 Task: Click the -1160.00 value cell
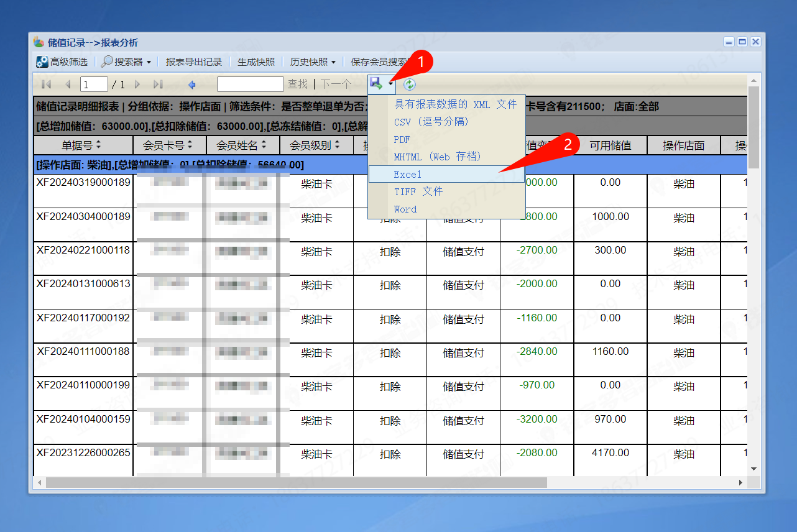tap(537, 318)
